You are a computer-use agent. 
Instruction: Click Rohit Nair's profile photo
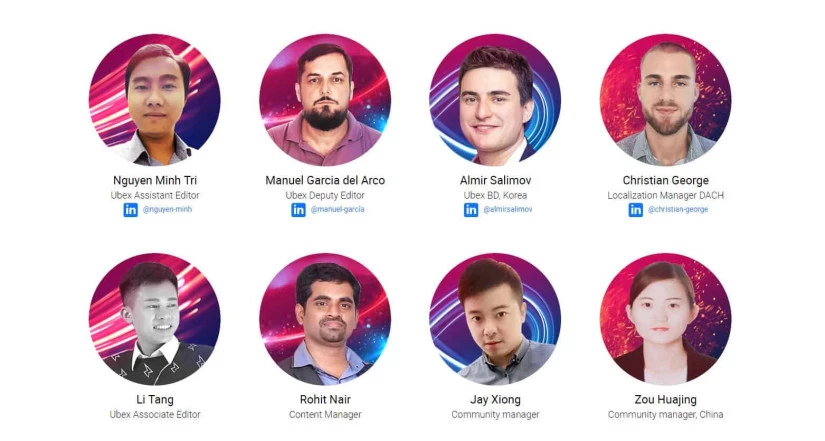[325, 319]
